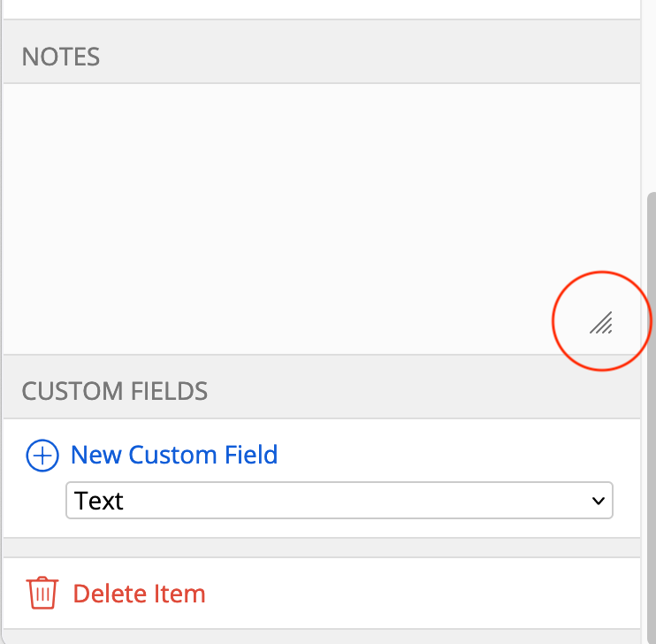Click the 'Text' value in the select box
Image resolution: width=656 pixels, height=644 pixels.
[x=100, y=501]
